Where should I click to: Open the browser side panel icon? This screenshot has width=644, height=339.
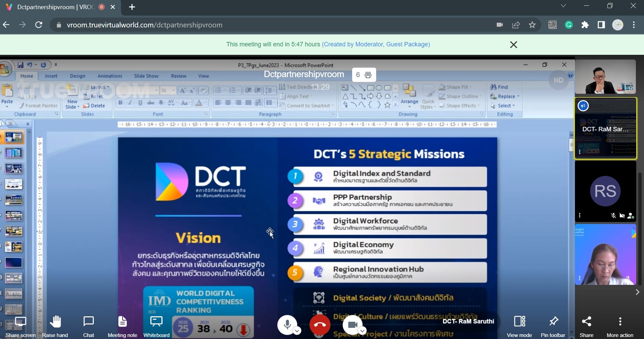point(601,25)
